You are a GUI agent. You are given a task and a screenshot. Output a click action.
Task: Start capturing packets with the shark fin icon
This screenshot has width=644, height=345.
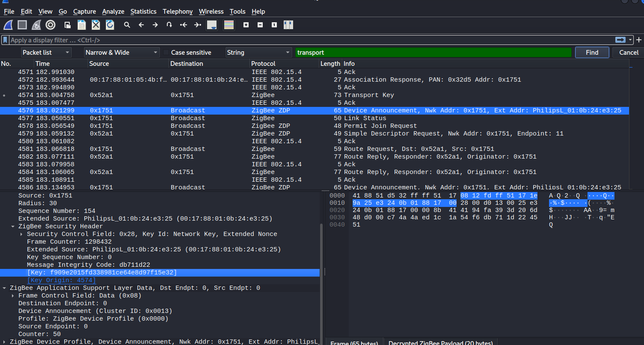[x=8, y=25]
